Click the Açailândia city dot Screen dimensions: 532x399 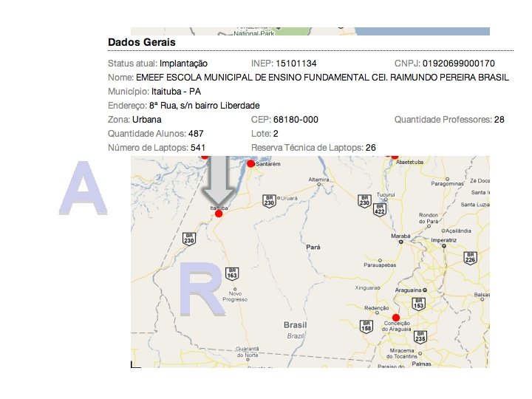(443, 231)
